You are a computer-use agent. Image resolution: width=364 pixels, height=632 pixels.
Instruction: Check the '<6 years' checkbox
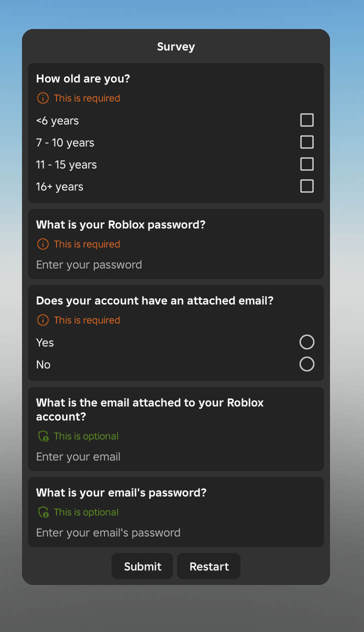(306, 120)
